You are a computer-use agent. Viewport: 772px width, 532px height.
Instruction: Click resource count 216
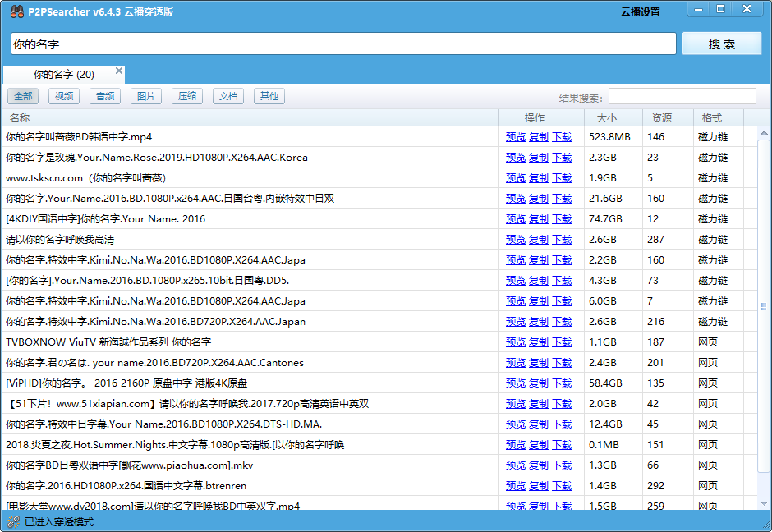tap(656, 321)
